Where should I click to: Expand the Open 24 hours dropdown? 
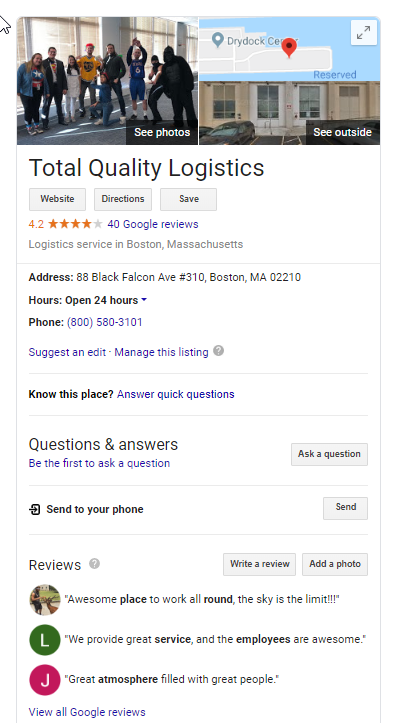click(144, 300)
